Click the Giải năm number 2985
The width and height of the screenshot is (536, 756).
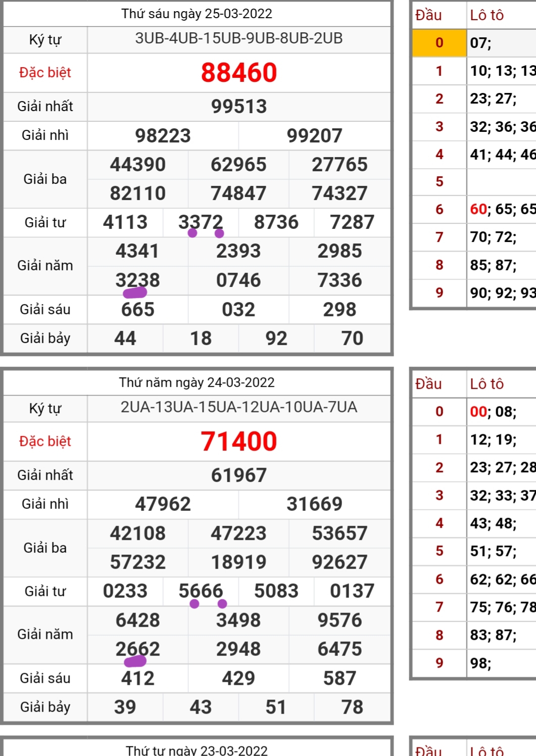(x=339, y=251)
